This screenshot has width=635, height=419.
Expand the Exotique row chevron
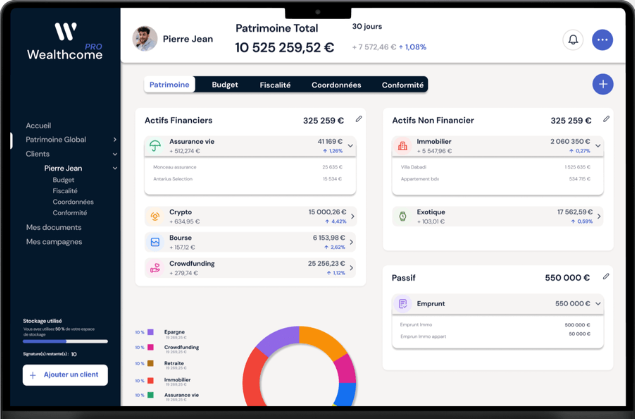(x=599, y=217)
